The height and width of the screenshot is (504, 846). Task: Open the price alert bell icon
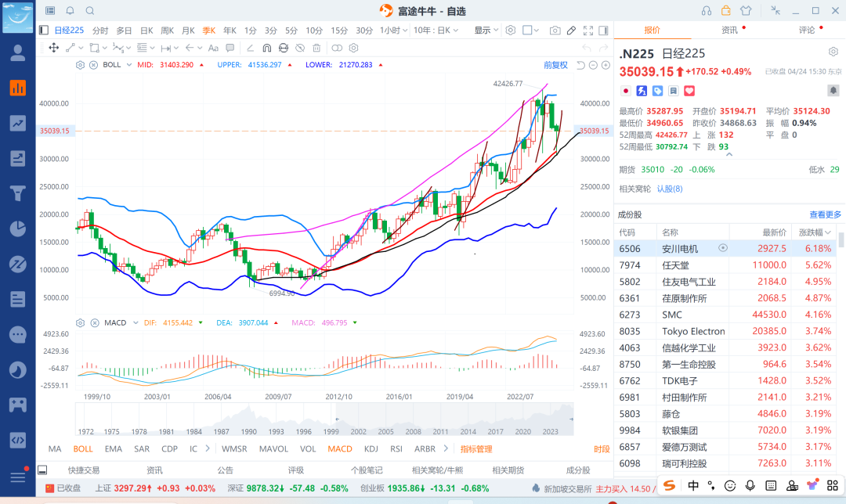point(70,11)
